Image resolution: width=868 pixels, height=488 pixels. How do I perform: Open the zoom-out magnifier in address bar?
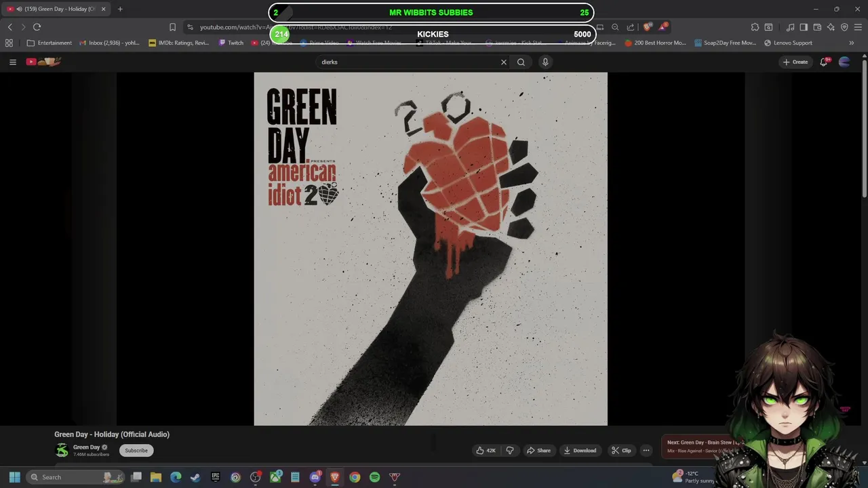(615, 27)
